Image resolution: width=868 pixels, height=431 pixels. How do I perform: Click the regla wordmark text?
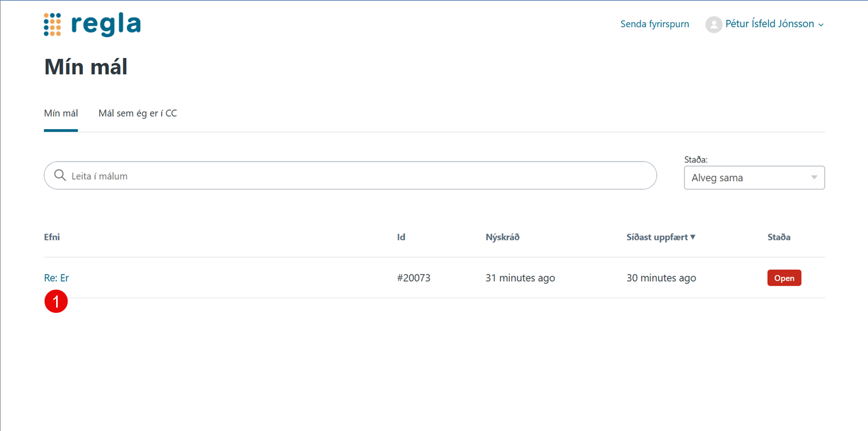click(x=106, y=24)
